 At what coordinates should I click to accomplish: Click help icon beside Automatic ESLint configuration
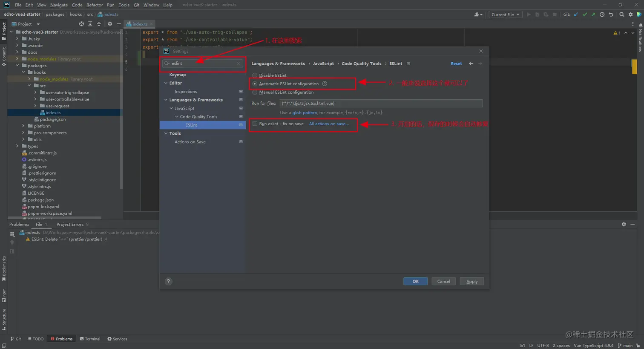[x=325, y=84]
